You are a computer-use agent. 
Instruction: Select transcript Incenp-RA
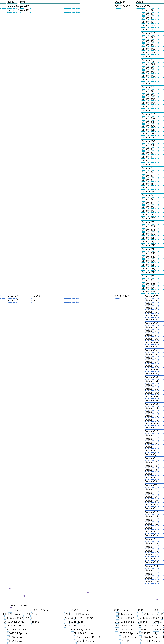[13, 6]
